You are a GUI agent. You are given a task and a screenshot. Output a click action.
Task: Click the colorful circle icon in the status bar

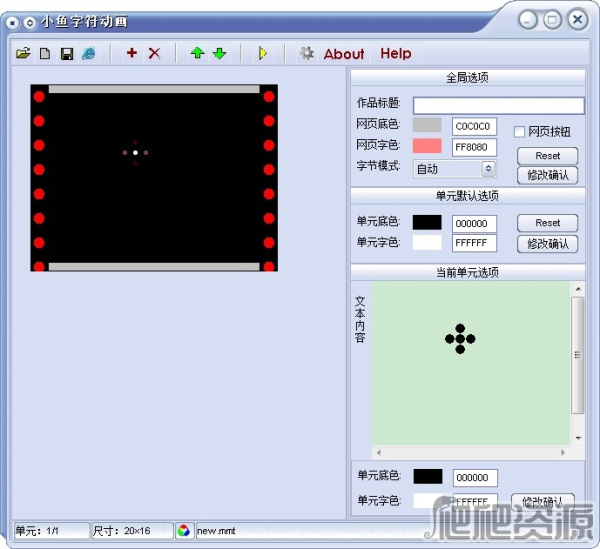tap(184, 531)
